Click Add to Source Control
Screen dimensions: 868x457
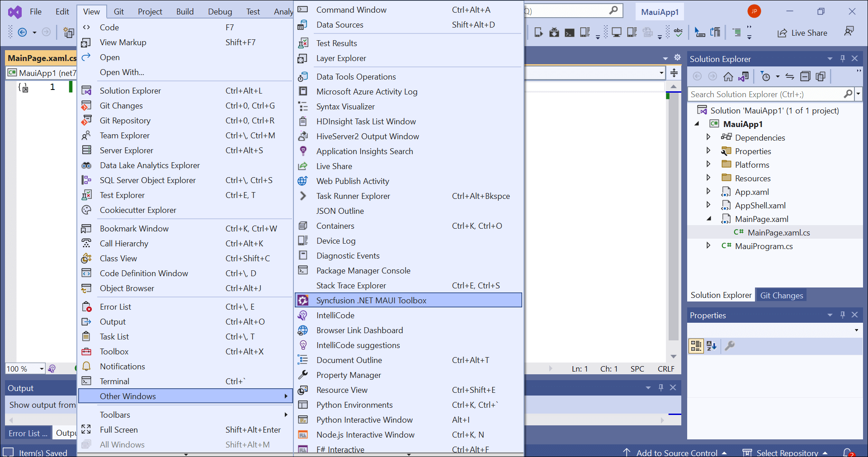tap(676, 452)
